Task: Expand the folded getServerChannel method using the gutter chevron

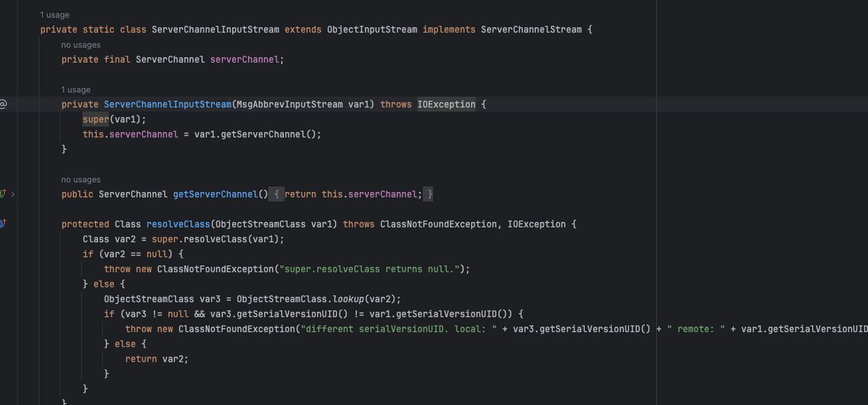Action: (x=12, y=195)
